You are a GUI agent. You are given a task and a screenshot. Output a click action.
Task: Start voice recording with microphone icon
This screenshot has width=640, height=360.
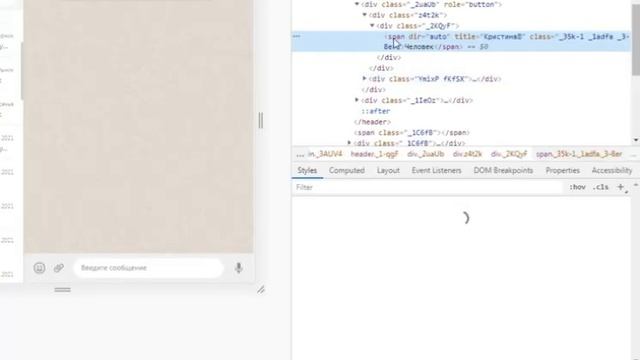pyautogui.click(x=239, y=268)
